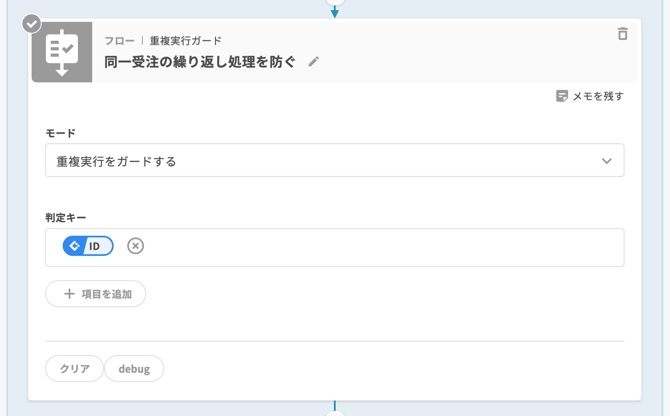This screenshot has width=670, height=416.
Task: Click the checkmark status badge on card
Action: pos(33,22)
